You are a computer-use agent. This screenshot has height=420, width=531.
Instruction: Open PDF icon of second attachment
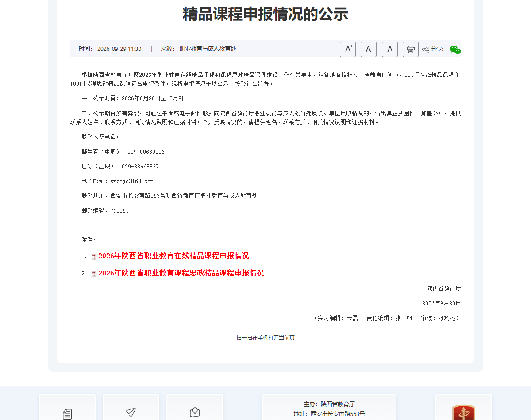94,274
